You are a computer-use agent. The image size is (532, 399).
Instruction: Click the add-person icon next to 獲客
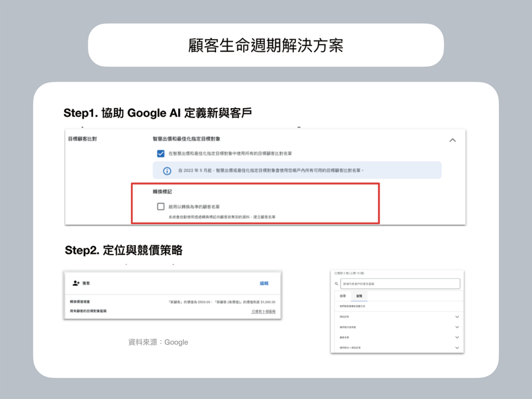pos(76,283)
